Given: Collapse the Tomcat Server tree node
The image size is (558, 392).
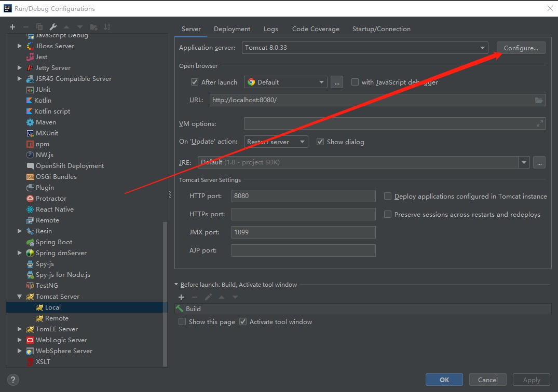Looking at the screenshot, I should pos(20,297).
